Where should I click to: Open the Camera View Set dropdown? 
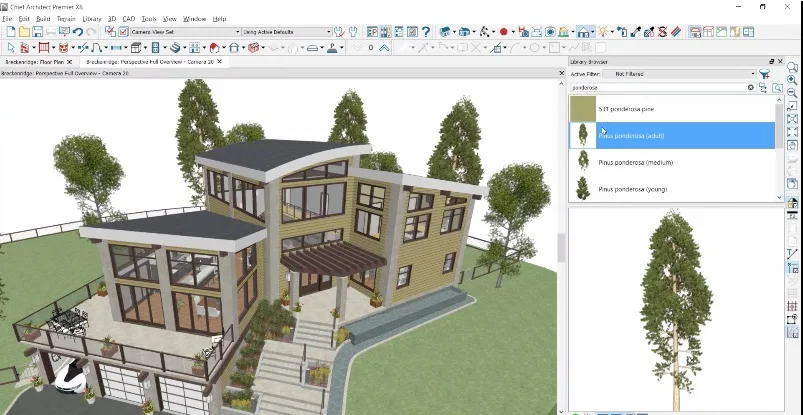pyautogui.click(x=237, y=32)
